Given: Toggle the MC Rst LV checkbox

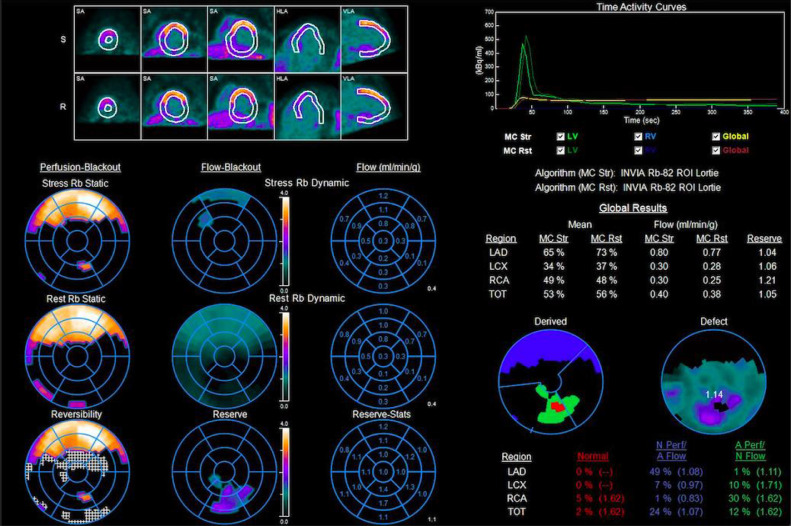Looking at the screenshot, I should [560, 150].
